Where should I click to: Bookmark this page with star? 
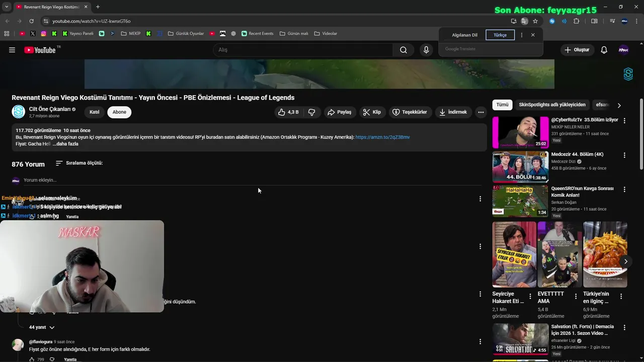pos(535,21)
